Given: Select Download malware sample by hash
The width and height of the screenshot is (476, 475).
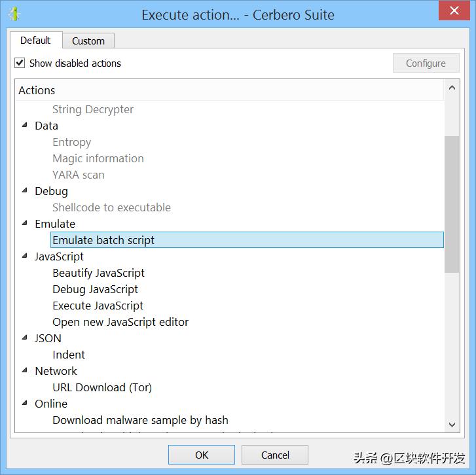Looking at the screenshot, I should click(140, 420).
